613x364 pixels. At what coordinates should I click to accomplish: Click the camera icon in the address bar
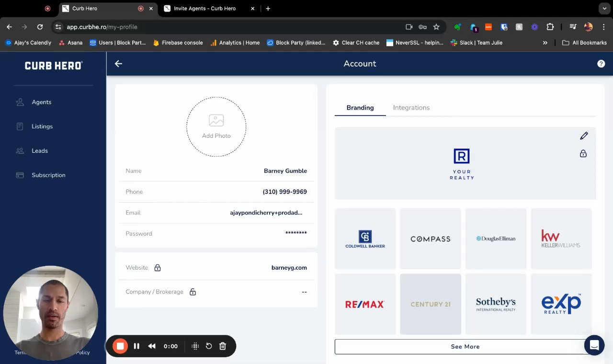point(409,27)
